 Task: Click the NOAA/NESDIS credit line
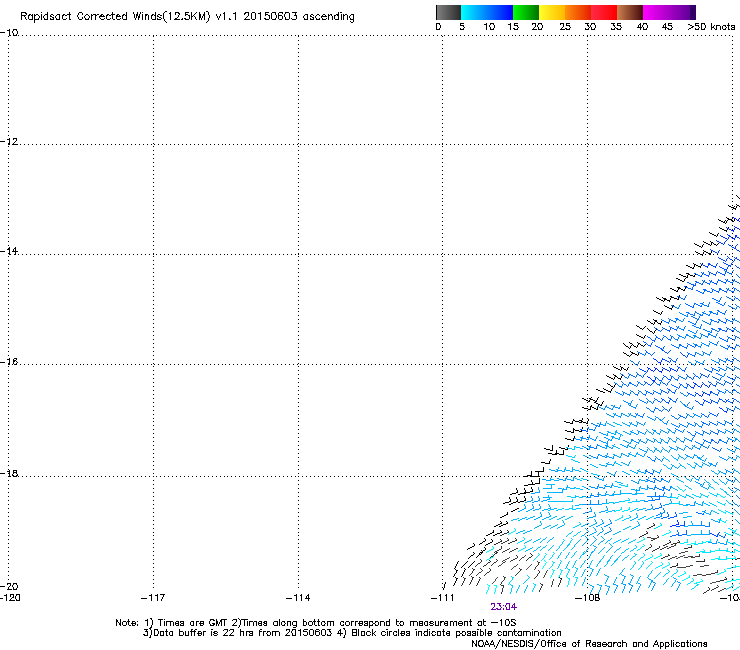[589, 644]
